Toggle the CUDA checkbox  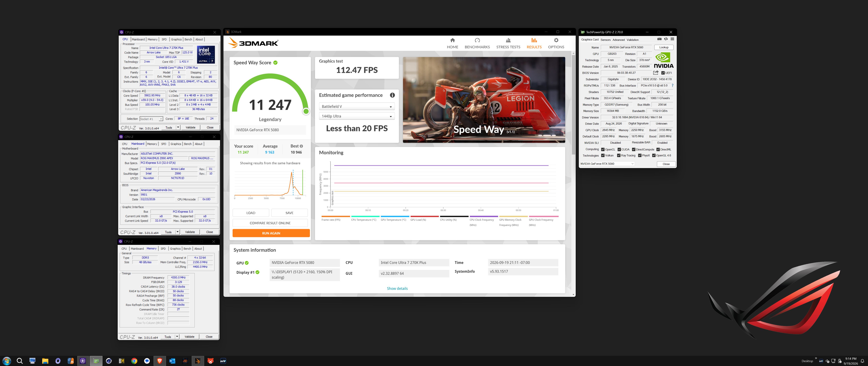pyautogui.click(x=619, y=149)
